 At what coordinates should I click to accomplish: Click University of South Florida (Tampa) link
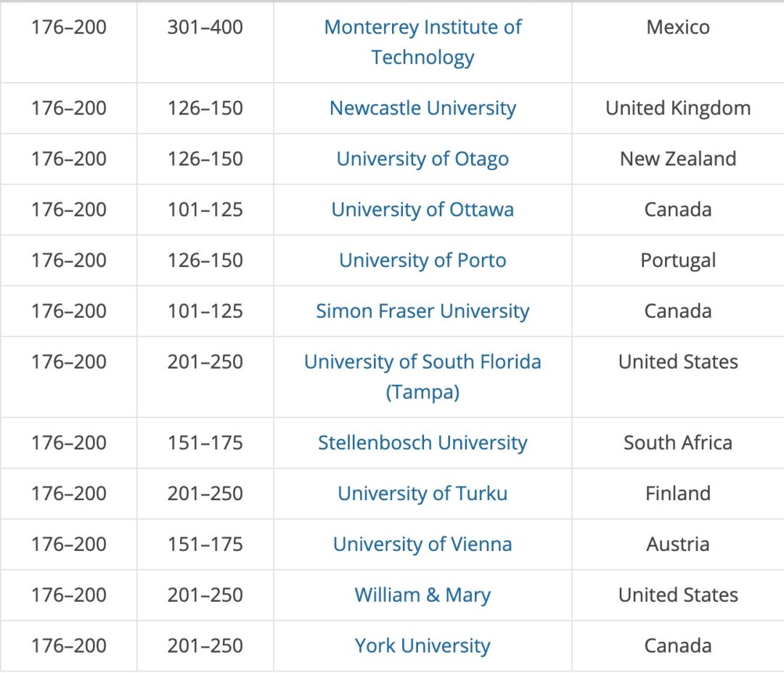click(x=422, y=362)
